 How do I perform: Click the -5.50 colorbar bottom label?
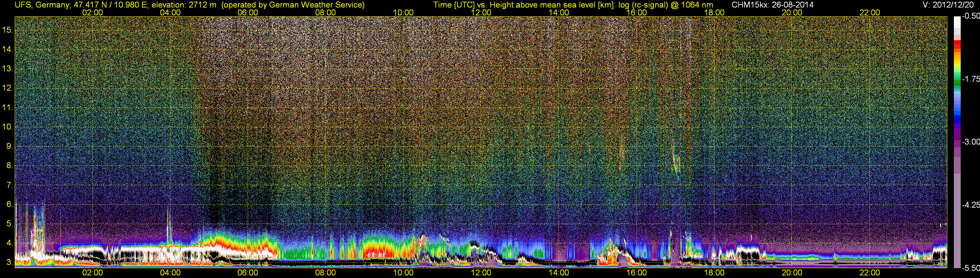click(x=971, y=268)
